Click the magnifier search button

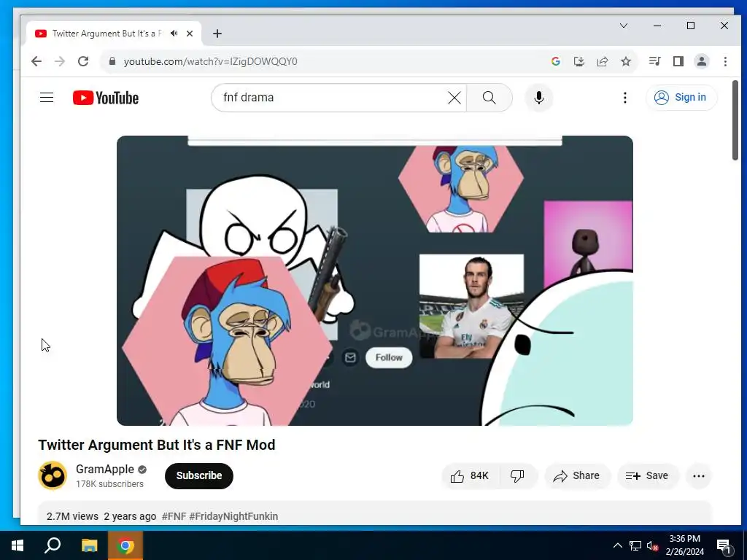coord(489,98)
